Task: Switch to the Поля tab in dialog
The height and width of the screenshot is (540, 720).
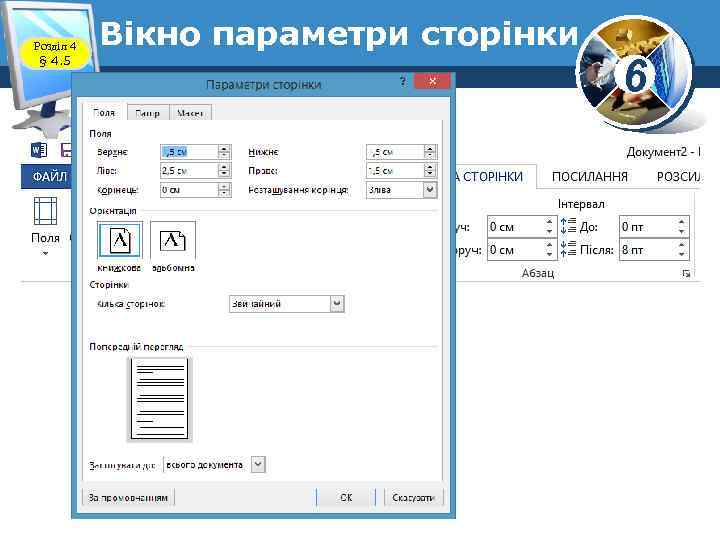Action: coord(104,112)
